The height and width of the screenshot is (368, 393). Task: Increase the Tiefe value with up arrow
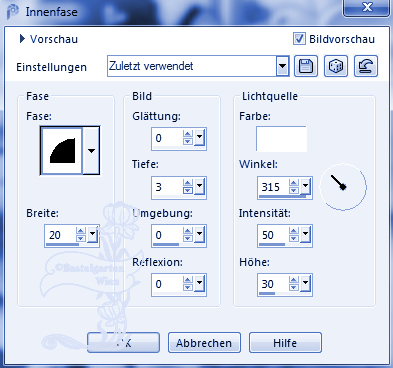(188, 182)
